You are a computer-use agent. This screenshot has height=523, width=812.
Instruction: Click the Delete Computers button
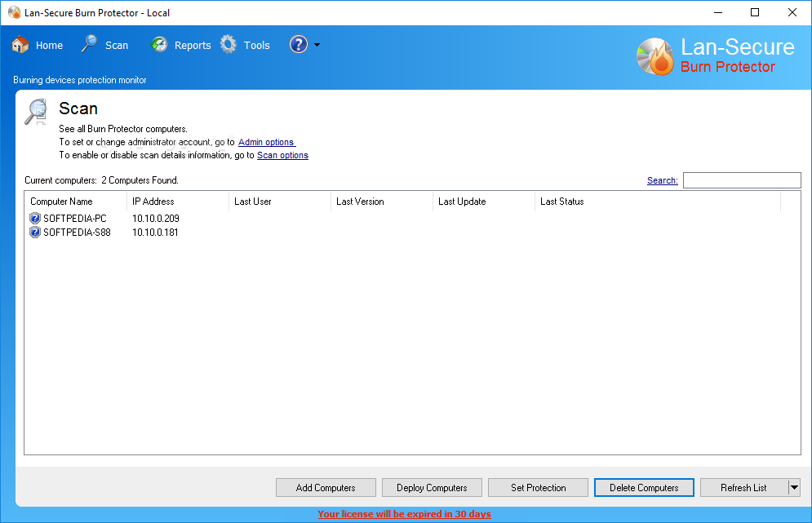644,487
